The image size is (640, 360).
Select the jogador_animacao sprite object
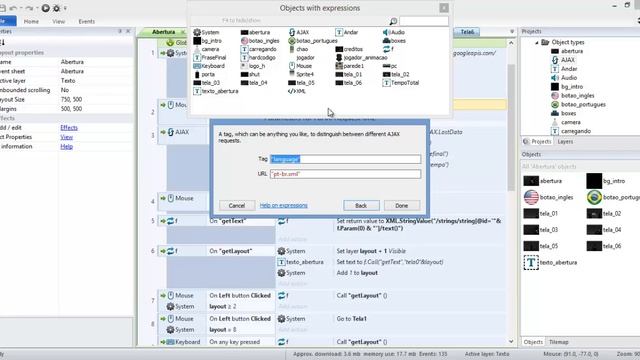(x=361, y=58)
